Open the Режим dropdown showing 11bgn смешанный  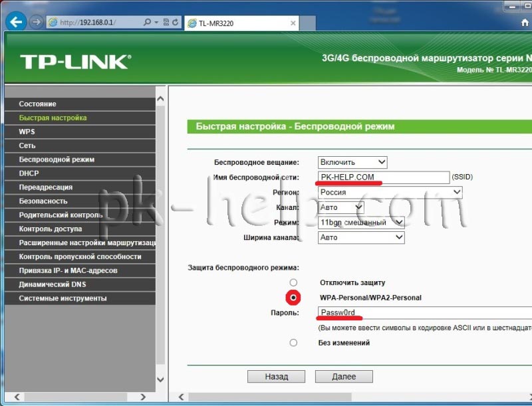tap(361, 223)
